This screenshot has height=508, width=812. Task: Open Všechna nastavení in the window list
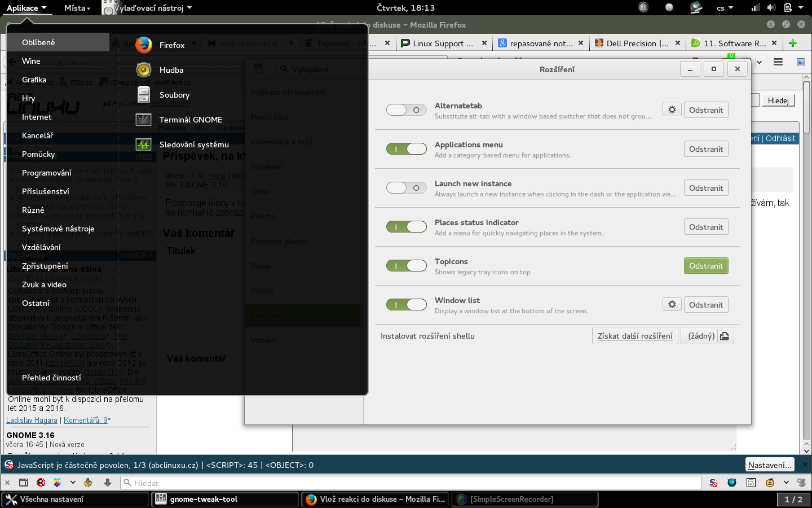click(x=75, y=499)
